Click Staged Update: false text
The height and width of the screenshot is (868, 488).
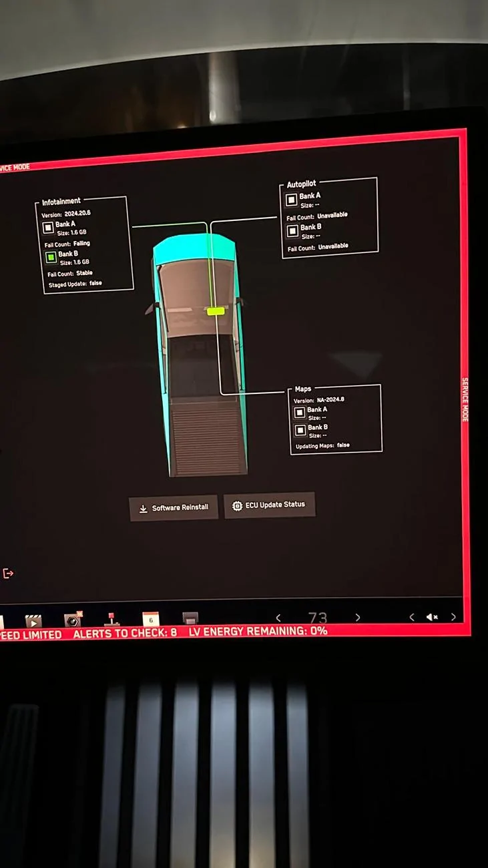click(x=75, y=284)
